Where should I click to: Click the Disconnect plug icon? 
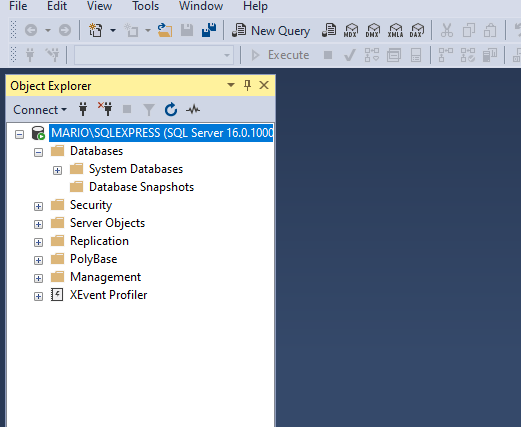(105, 109)
